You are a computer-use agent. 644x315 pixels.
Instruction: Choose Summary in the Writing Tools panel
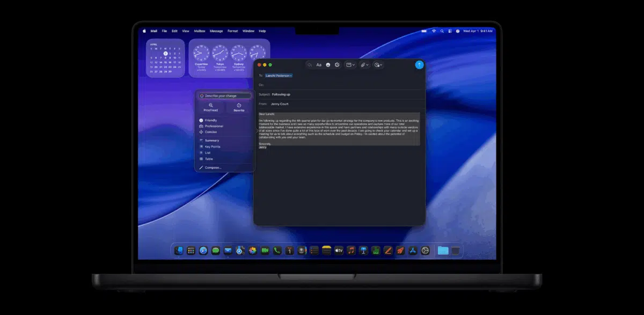212,140
